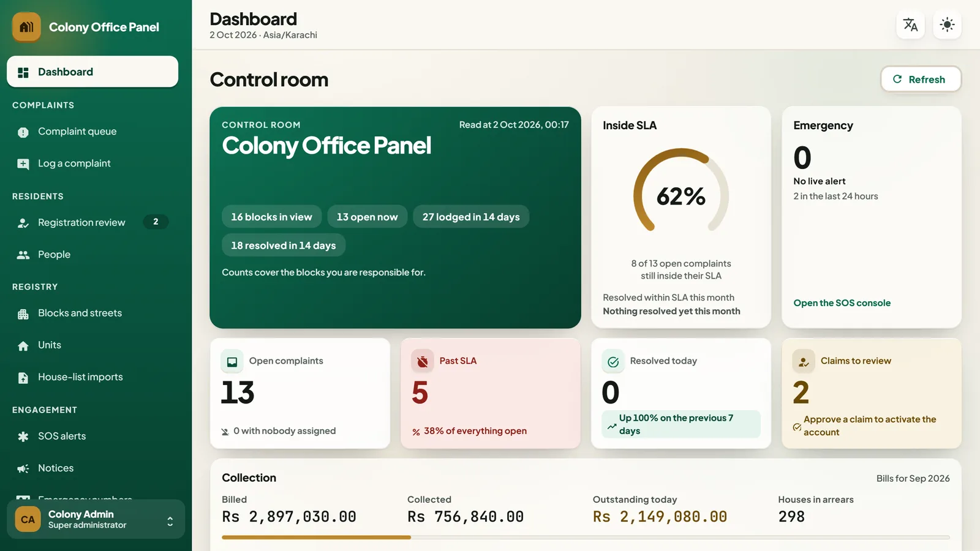Click the 16 blocks in view chip
The image size is (980, 551).
click(271, 217)
